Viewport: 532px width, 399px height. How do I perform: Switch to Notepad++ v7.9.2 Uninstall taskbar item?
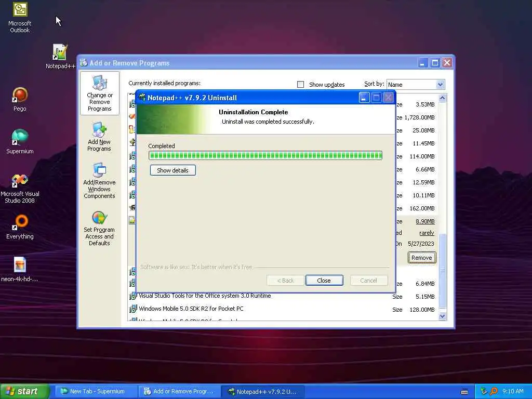(262, 392)
